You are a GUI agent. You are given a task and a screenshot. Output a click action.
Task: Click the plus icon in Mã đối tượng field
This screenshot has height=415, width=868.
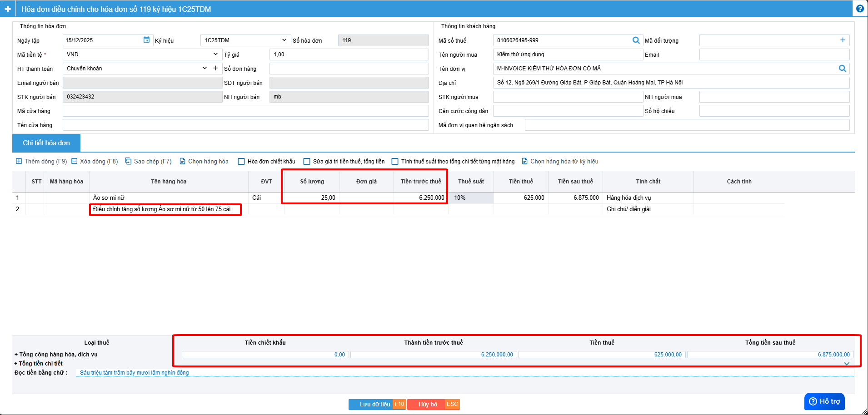843,40
